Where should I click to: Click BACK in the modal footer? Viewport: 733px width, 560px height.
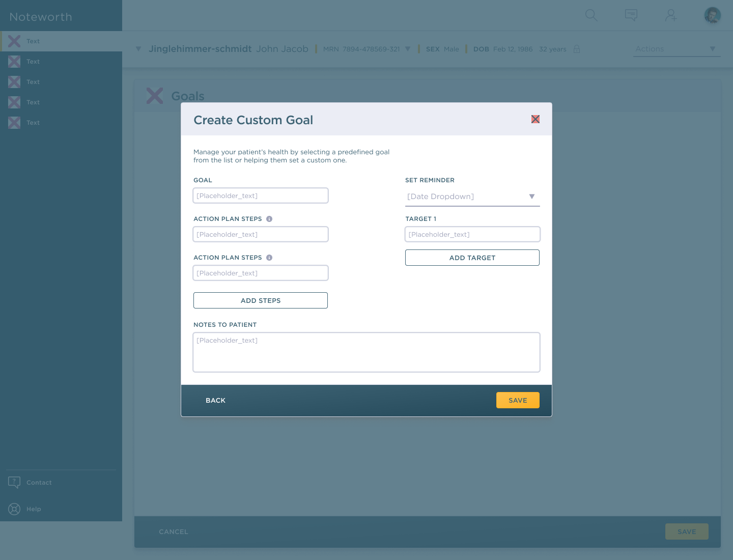click(x=215, y=400)
